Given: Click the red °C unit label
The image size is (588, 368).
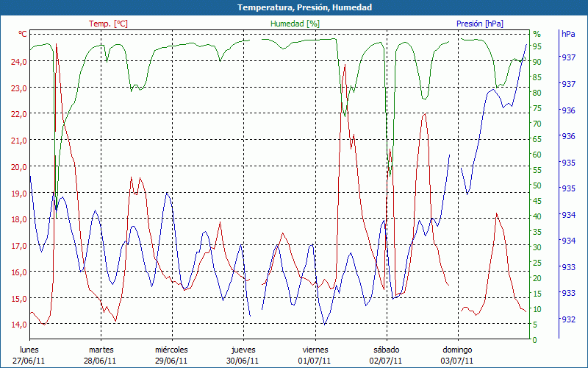Looking at the screenshot, I should coord(23,35).
